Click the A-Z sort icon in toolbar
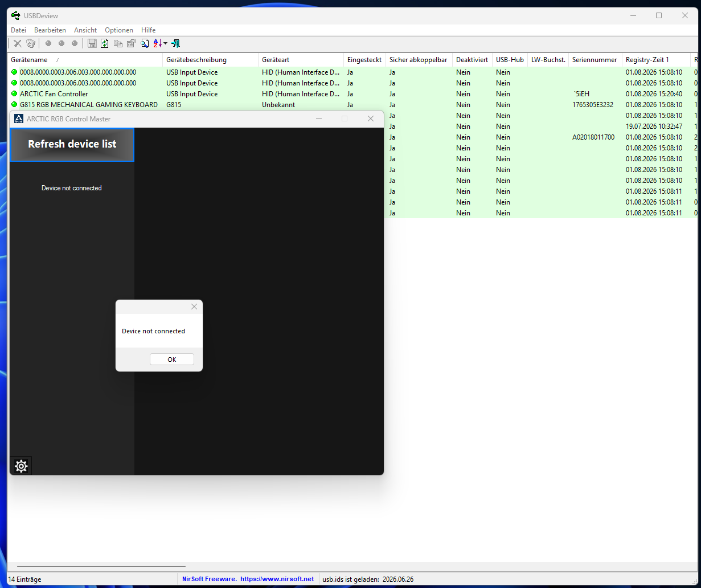701x588 pixels. (x=158, y=43)
